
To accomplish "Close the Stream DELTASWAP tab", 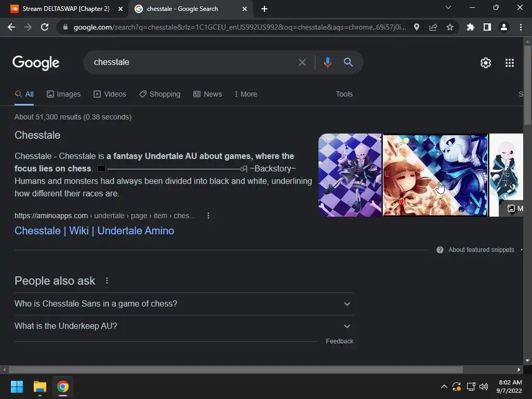I will tap(121, 9).
